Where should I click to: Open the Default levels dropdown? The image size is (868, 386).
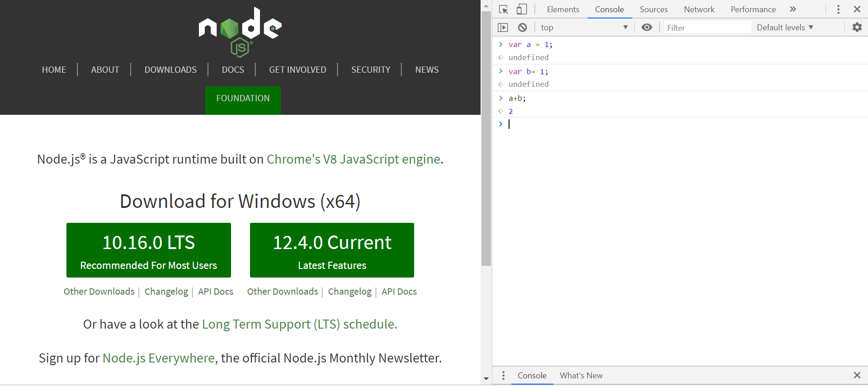[785, 28]
